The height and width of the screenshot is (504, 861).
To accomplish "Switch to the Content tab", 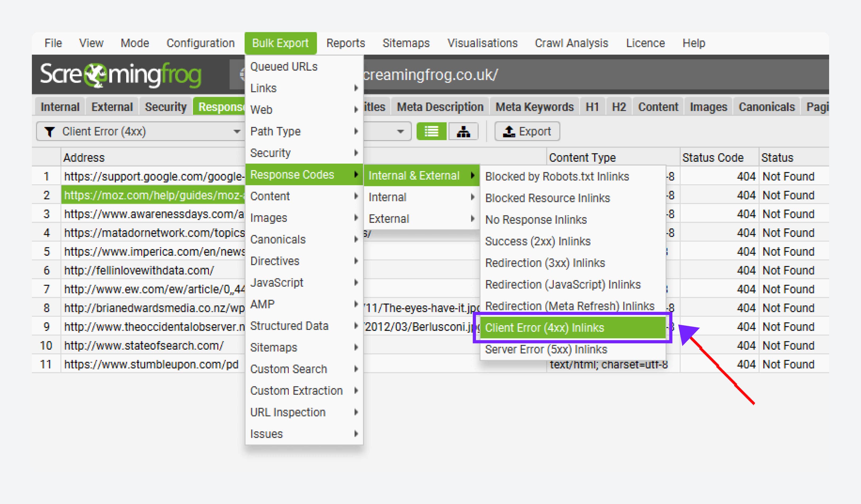I will pos(658,107).
